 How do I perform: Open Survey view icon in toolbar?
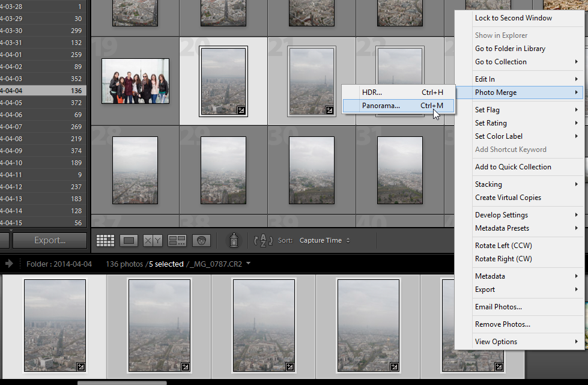pos(177,241)
